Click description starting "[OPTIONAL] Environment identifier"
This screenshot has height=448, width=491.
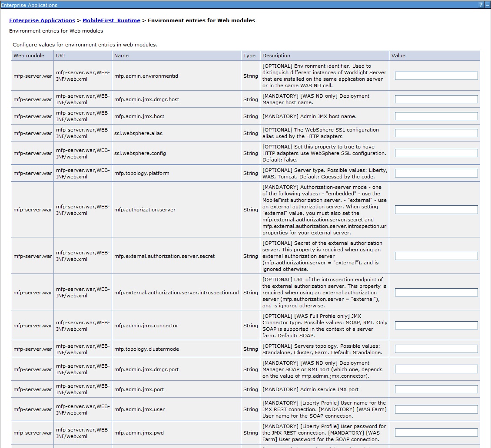(325, 76)
